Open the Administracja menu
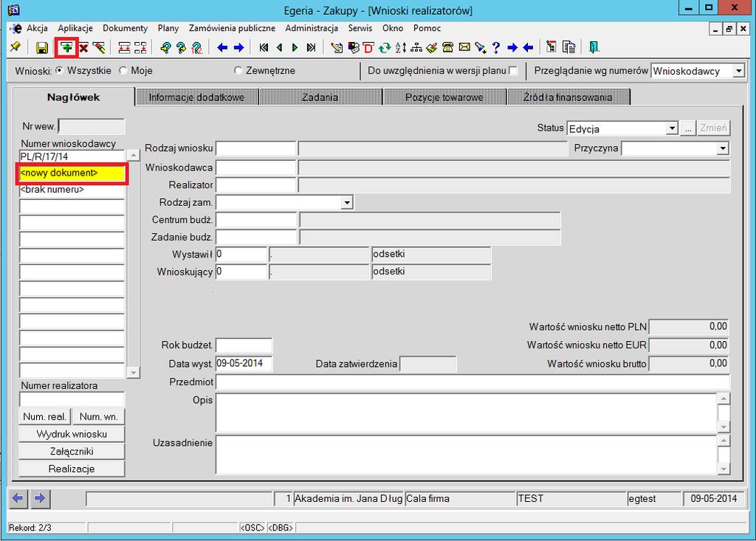Viewport: 756px width, 541px height. [x=312, y=28]
